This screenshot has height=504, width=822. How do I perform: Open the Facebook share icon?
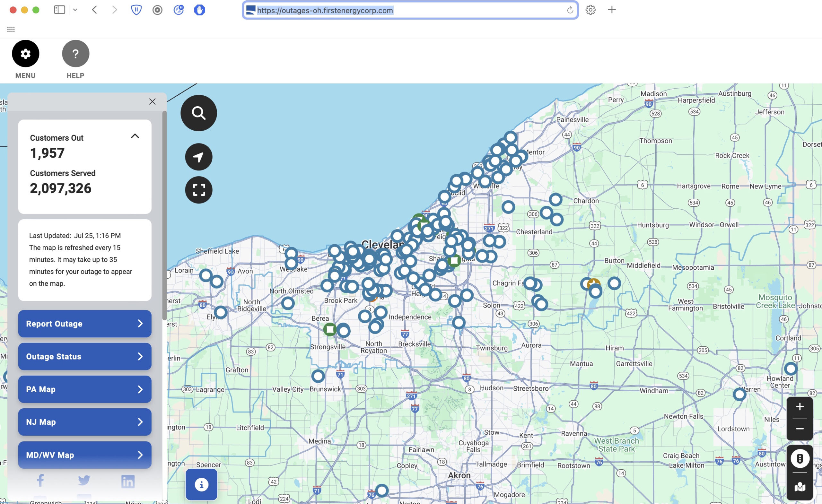pyautogui.click(x=40, y=481)
